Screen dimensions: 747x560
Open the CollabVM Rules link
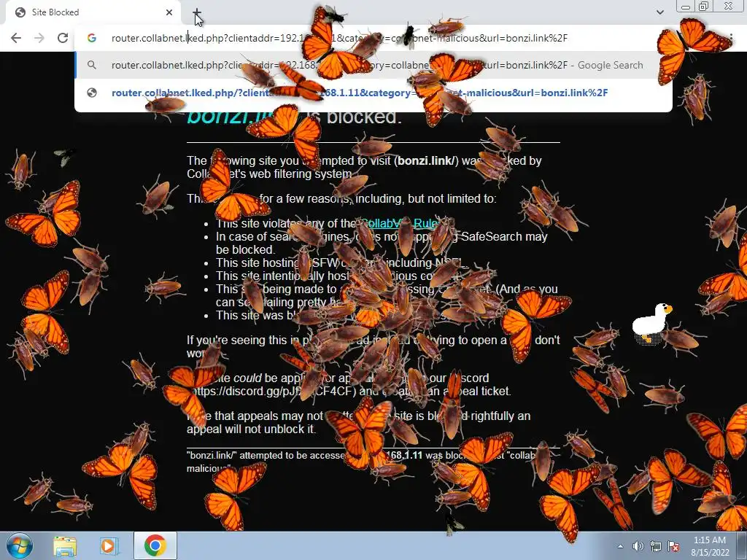tap(400, 223)
